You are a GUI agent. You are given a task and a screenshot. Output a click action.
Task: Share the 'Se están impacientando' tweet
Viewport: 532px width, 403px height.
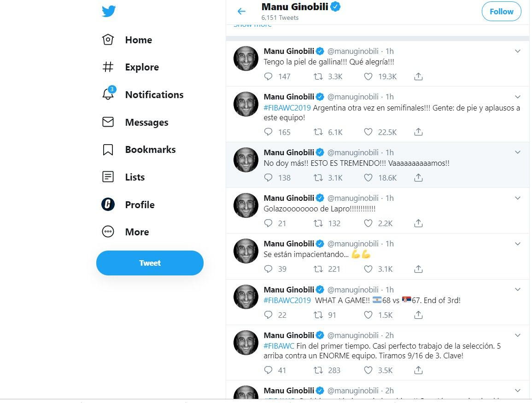click(x=418, y=269)
